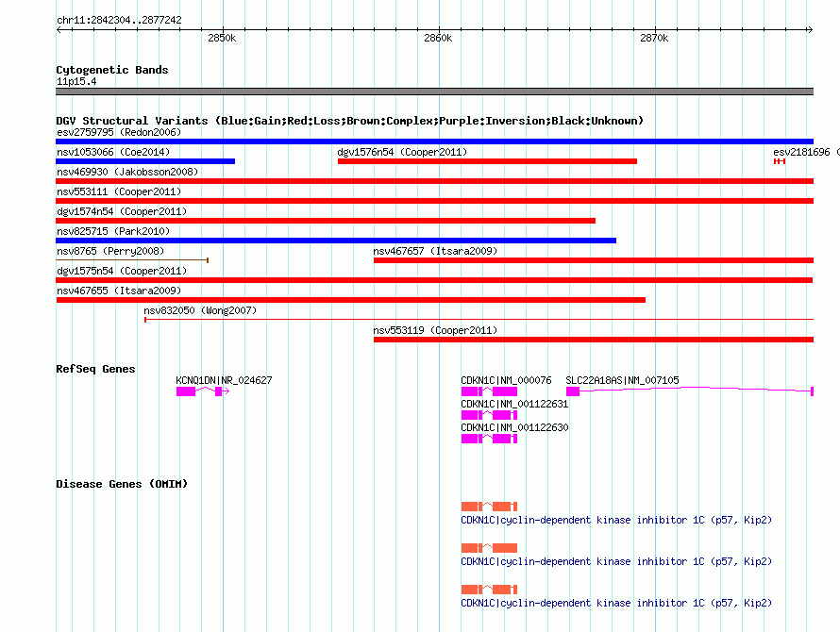
Task: Click the 2860k ruler position label
Action: 438,38
